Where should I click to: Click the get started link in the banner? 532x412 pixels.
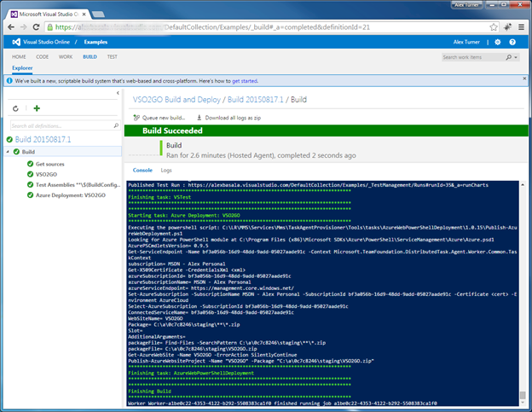click(x=245, y=81)
